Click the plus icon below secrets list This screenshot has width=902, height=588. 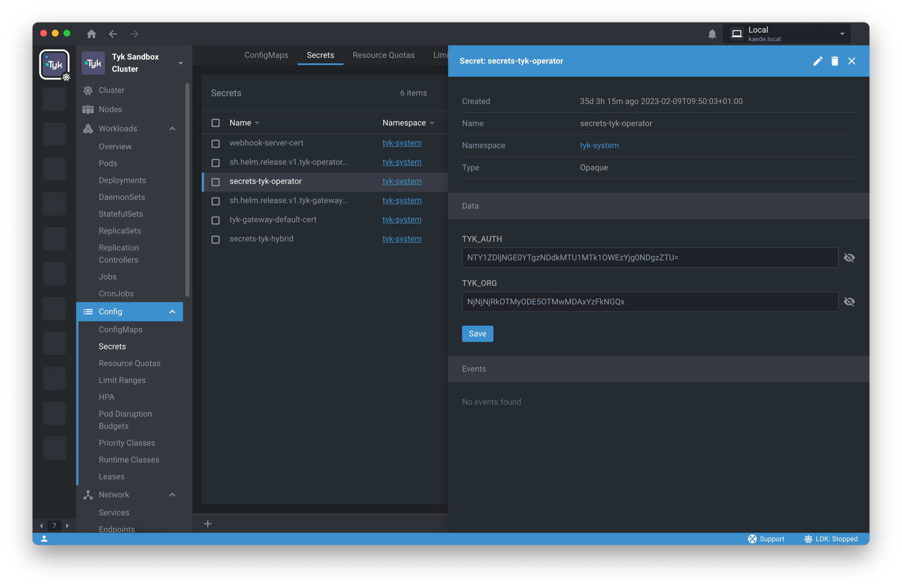pos(208,524)
